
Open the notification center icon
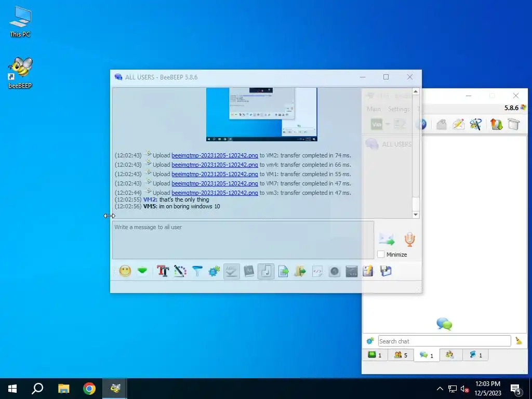[516, 389]
